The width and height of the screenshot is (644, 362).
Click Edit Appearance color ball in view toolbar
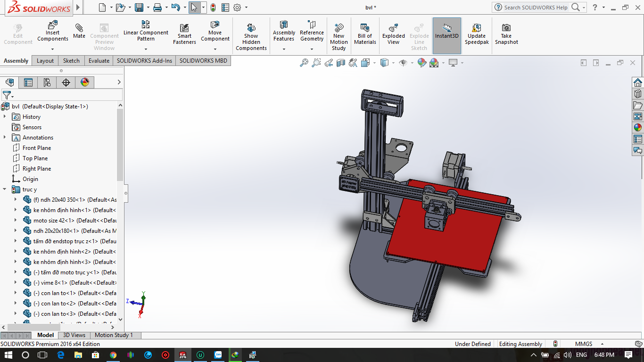422,63
